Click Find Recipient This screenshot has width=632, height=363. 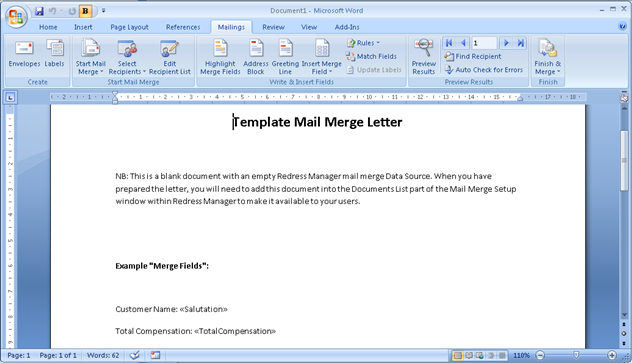[473, 56]
